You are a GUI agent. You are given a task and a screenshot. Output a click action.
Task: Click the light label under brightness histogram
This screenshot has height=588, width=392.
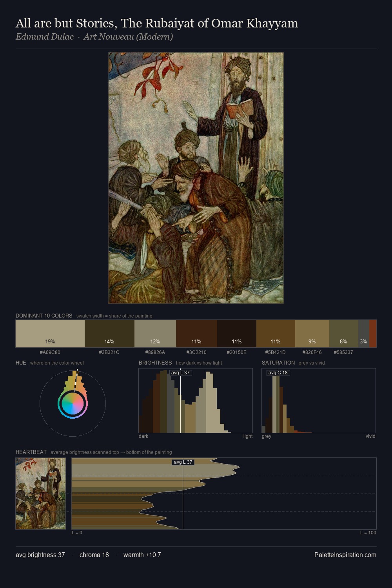(248, 436)
